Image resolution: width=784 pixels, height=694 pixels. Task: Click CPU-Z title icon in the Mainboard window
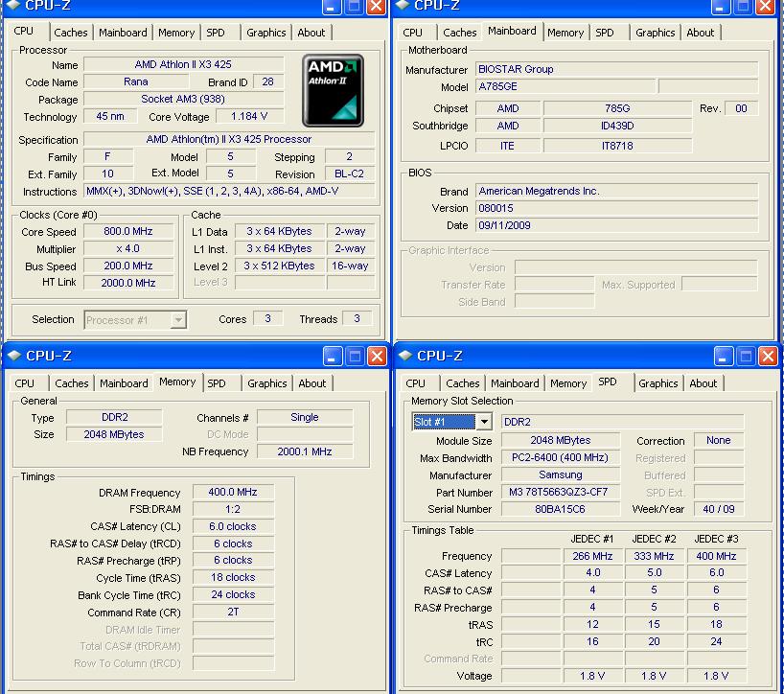(403, 5)
